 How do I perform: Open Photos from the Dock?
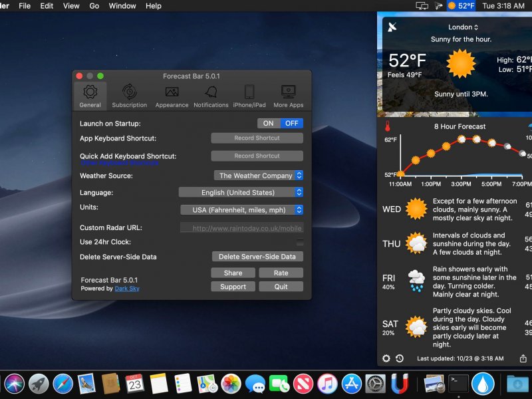(231, 384)
